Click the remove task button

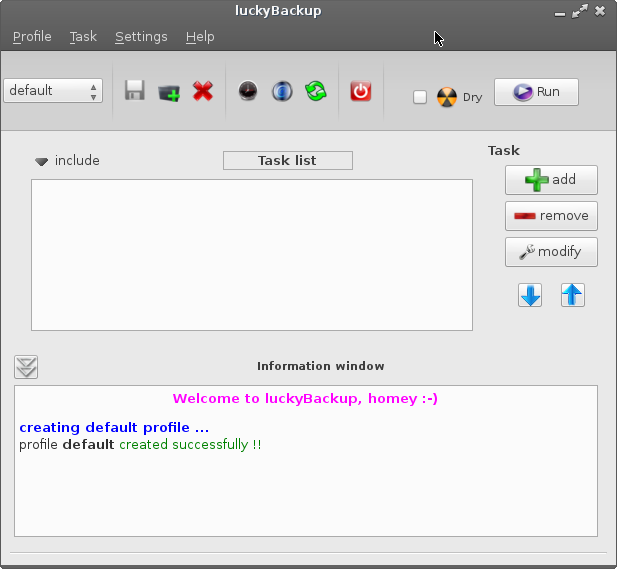point(551,216)
